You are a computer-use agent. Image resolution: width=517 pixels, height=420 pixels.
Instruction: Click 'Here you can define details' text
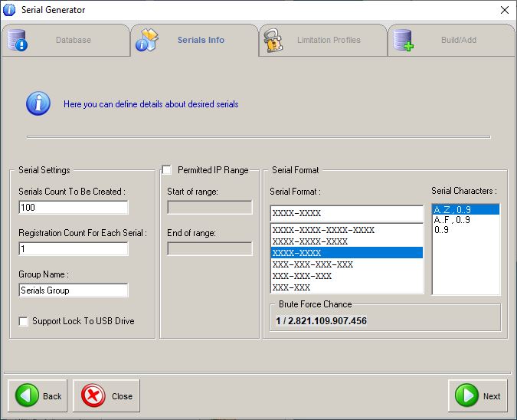[x=151, y=104]
